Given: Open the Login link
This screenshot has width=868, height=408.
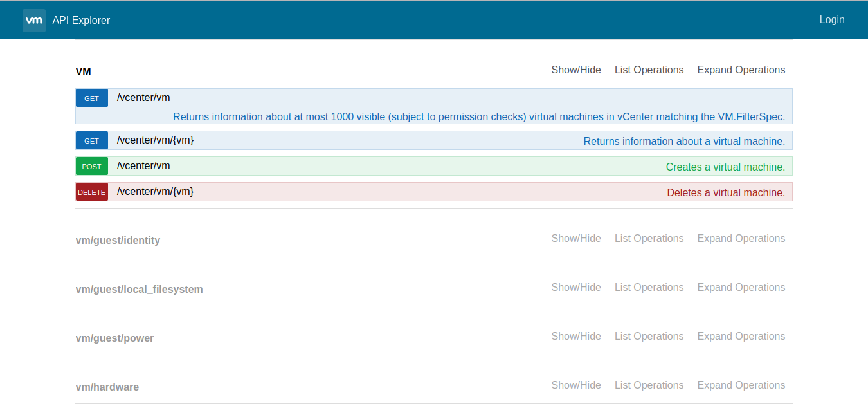Looking at the screenshot, I should tap(832, 19).
